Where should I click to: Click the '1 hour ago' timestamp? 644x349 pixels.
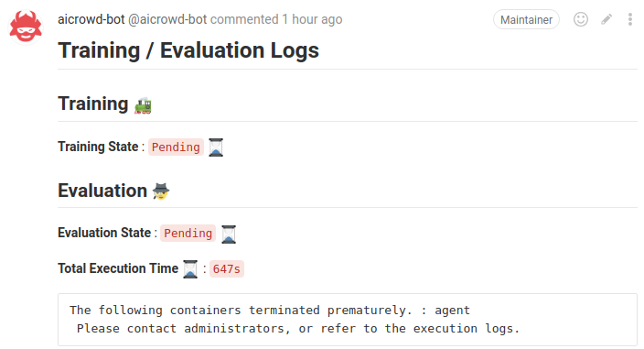312,19
